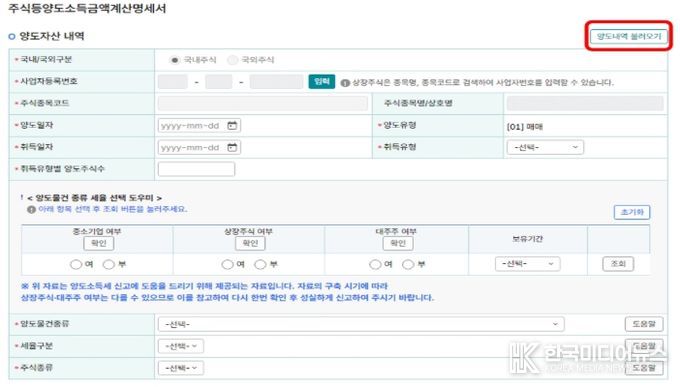
Task: Choose 여 for 대주주 여부
Action: coord(375,264)
